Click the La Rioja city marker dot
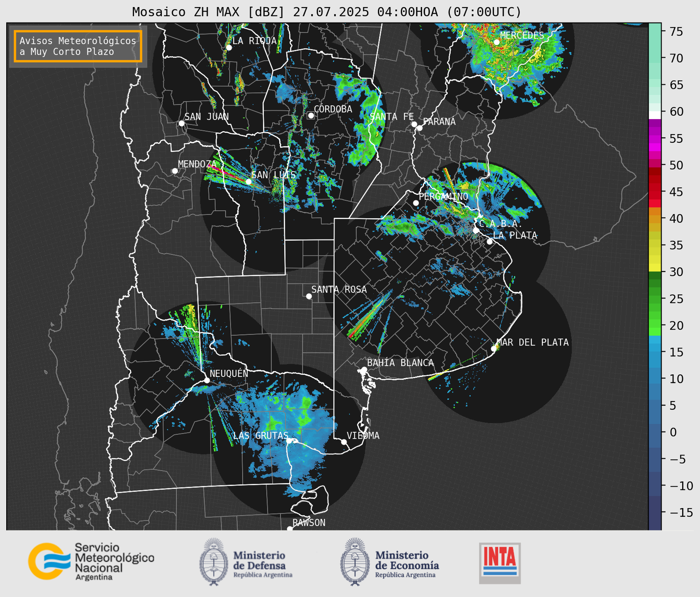The height and width of the screenshot is (597, 700). (x=229, y=48)
